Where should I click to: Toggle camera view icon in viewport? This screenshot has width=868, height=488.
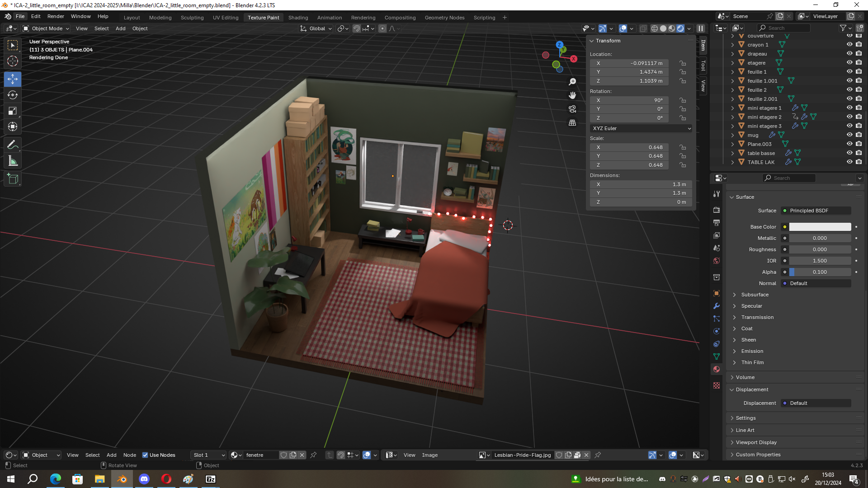pyautogui.click(x=572, y=109)
